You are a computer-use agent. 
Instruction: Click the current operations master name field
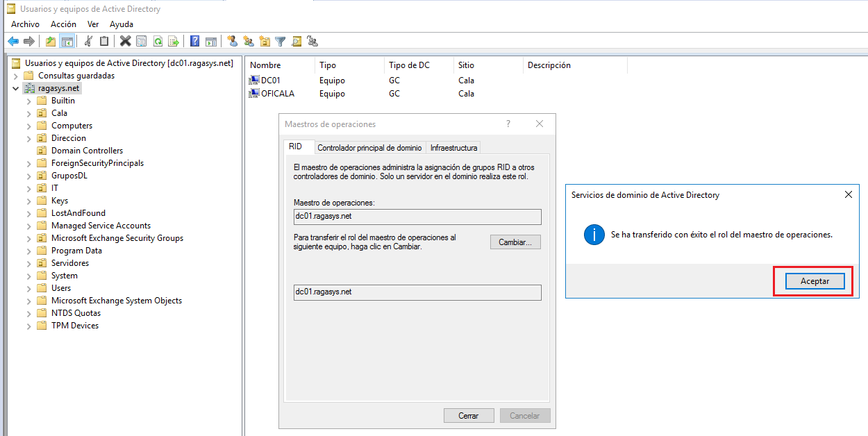coord(417,217)
